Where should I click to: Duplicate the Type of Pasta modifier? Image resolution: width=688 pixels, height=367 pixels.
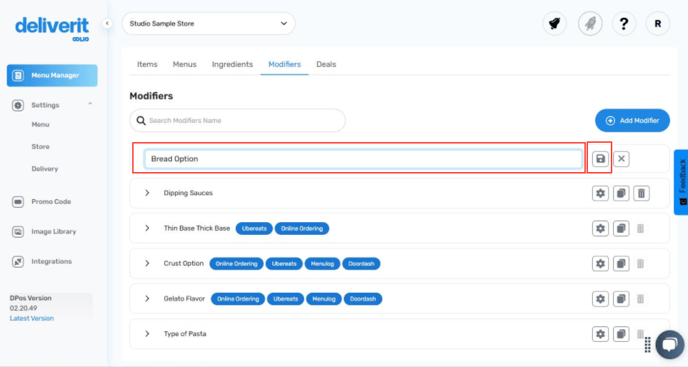point(621,334)
